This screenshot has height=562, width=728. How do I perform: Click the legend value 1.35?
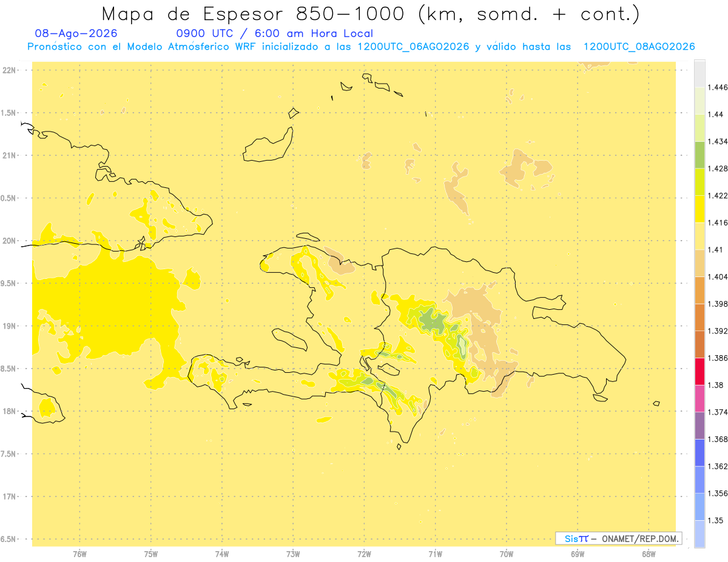[716, 520]
